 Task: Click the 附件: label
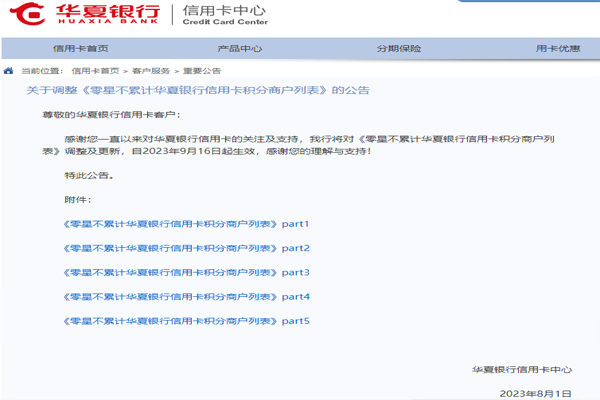pos(78,199)
